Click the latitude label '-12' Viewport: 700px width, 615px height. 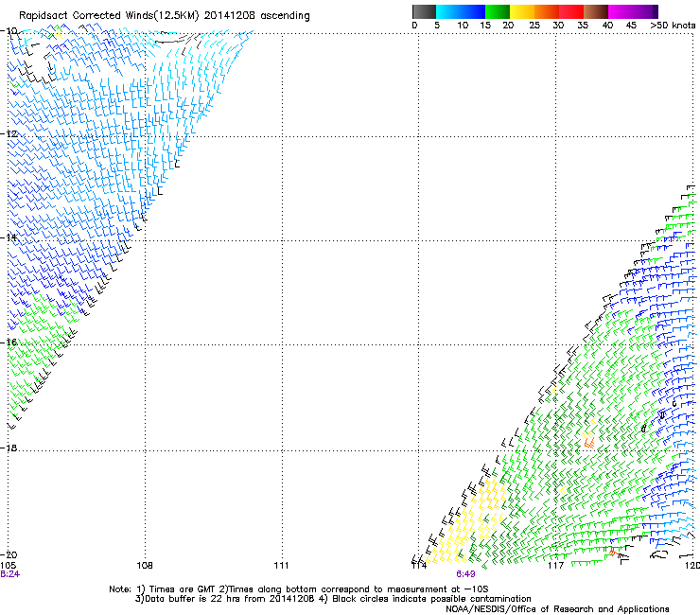(x=9, y=134)
